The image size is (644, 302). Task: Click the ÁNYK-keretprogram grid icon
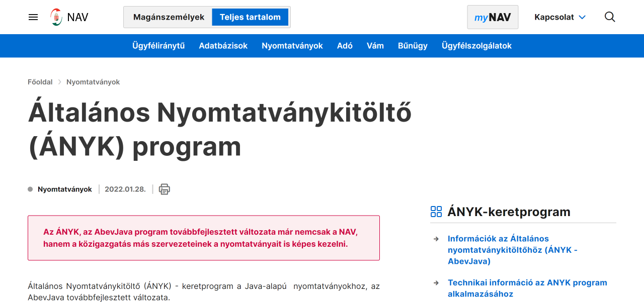(x=436, y=212)
